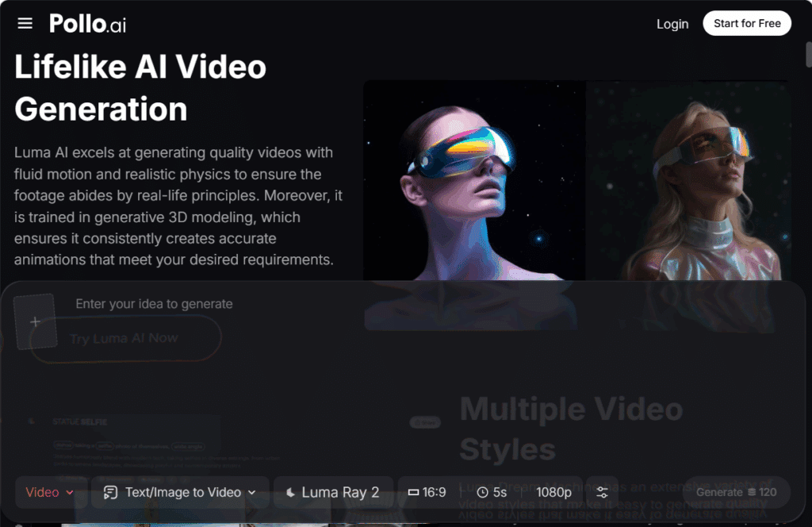This screenshot has width=812, height=527.
Task: Click the Generate 120 credits button
Action: pyautogui.click(x=736, y=492)
